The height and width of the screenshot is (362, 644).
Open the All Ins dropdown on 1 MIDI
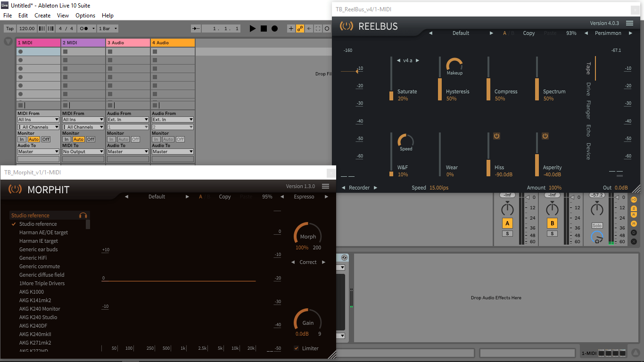click(x=38, y=120)
